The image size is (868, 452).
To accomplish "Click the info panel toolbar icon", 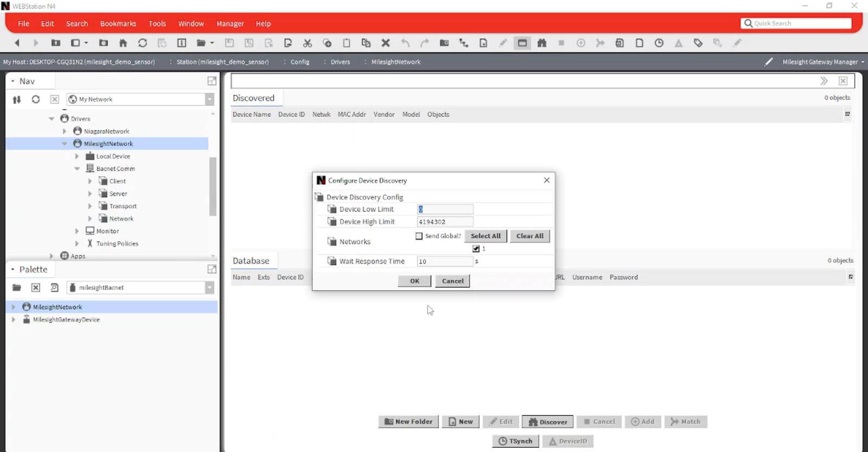I will 182,43.
